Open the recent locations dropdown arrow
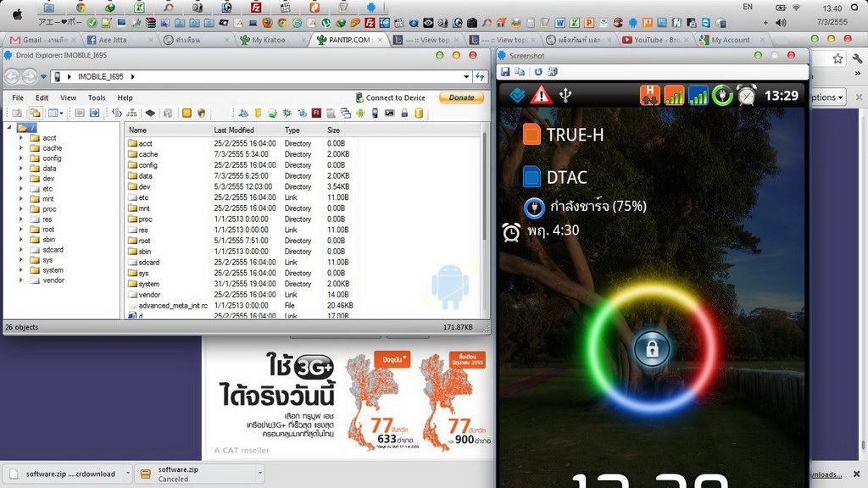 click(43, 76)
